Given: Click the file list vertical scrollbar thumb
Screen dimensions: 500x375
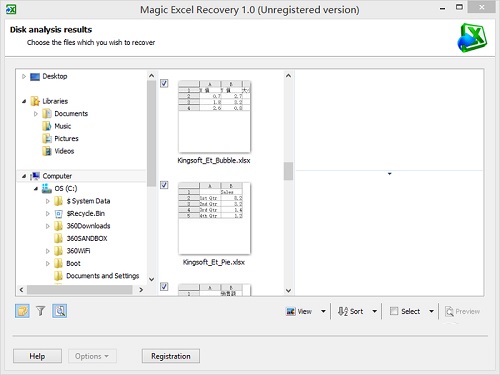Looking at the screenshot, I should (x=288, y=171).
